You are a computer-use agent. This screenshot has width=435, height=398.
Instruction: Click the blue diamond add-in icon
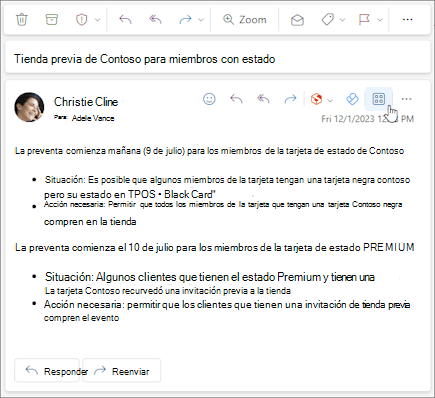[x=352, y=99]
